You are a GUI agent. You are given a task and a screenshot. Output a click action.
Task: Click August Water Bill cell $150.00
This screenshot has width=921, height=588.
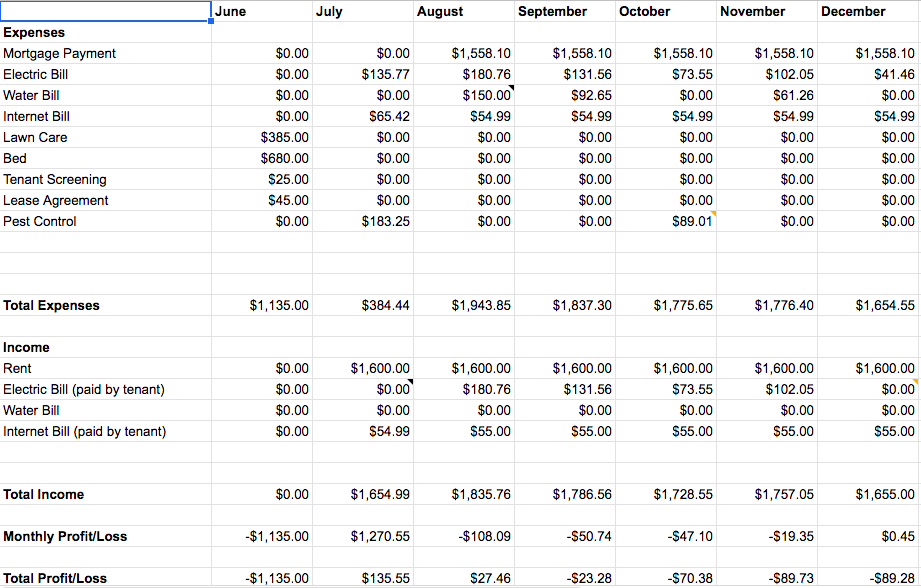(x=464, y=95)
